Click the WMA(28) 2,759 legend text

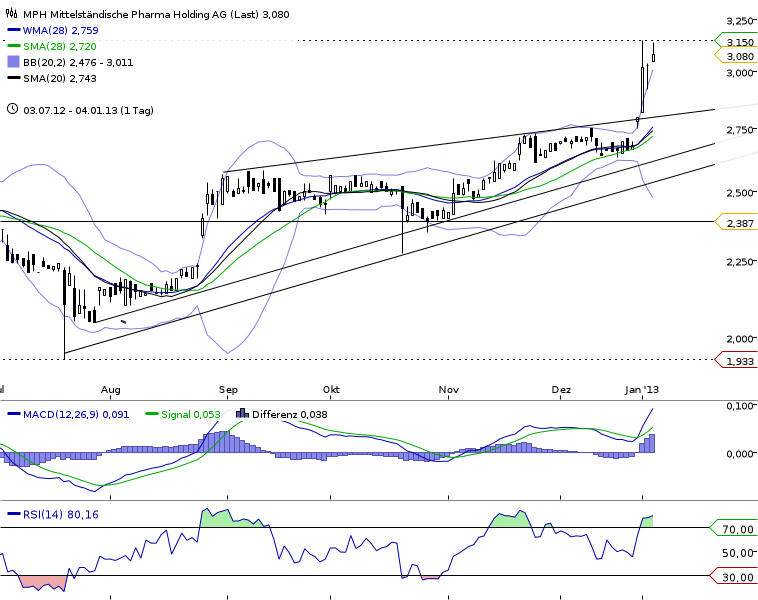point(60,30)
